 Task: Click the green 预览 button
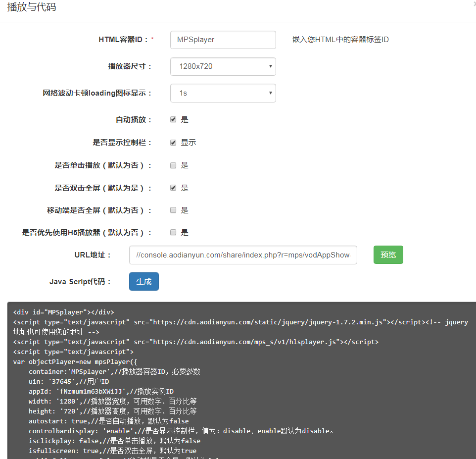(x=388, y=255)
